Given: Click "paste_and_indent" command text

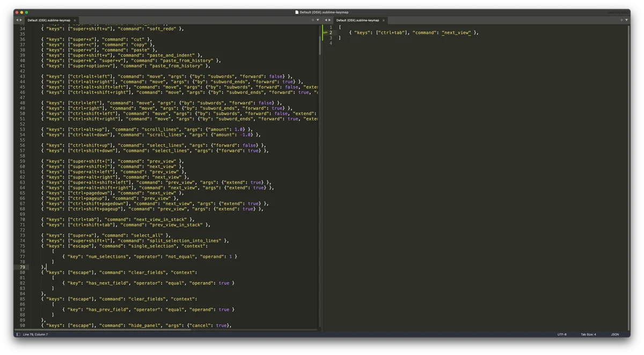Looking at the screenshot, I should coord(172,55).
